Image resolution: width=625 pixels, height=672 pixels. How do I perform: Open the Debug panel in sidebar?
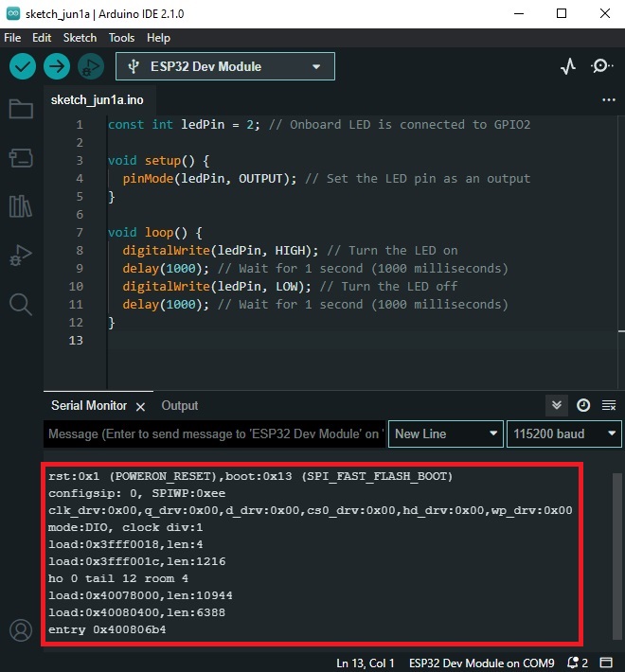pos(21,255)
